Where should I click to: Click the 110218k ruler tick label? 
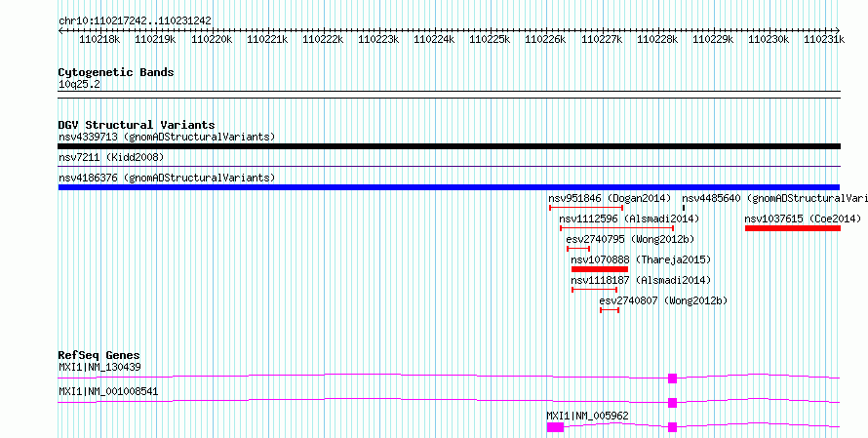coord(100,39)
